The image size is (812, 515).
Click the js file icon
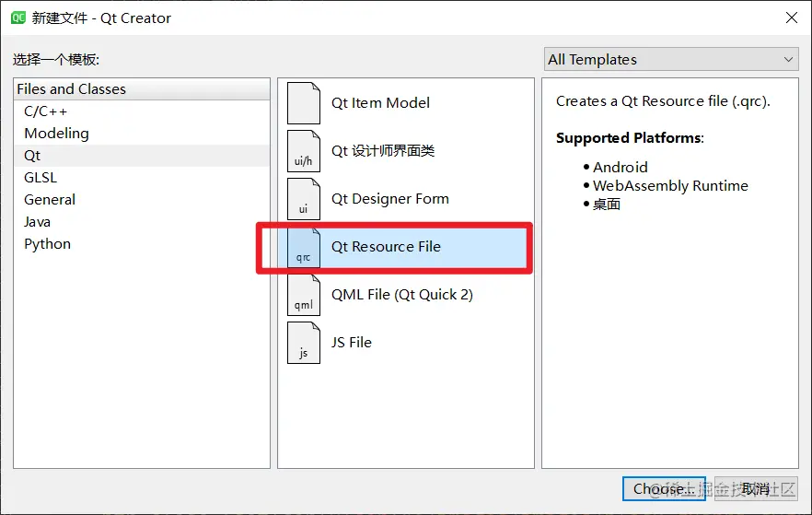click(304, 343)
